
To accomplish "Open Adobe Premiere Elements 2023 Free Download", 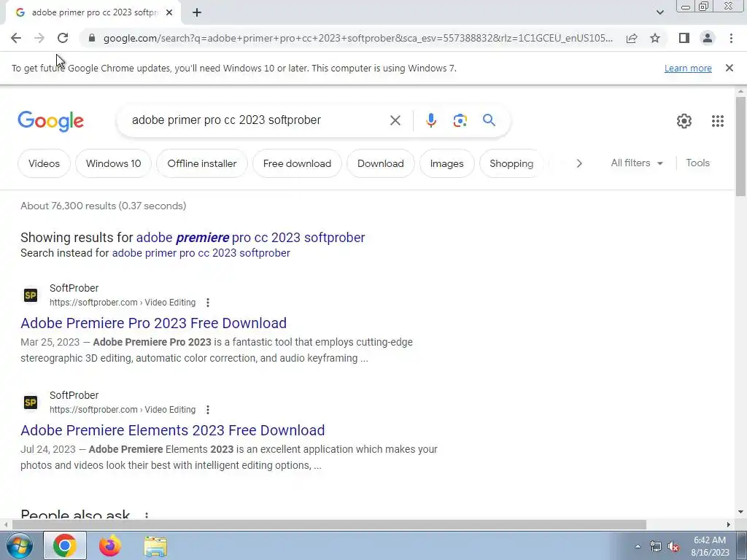I will pos(172,430).
